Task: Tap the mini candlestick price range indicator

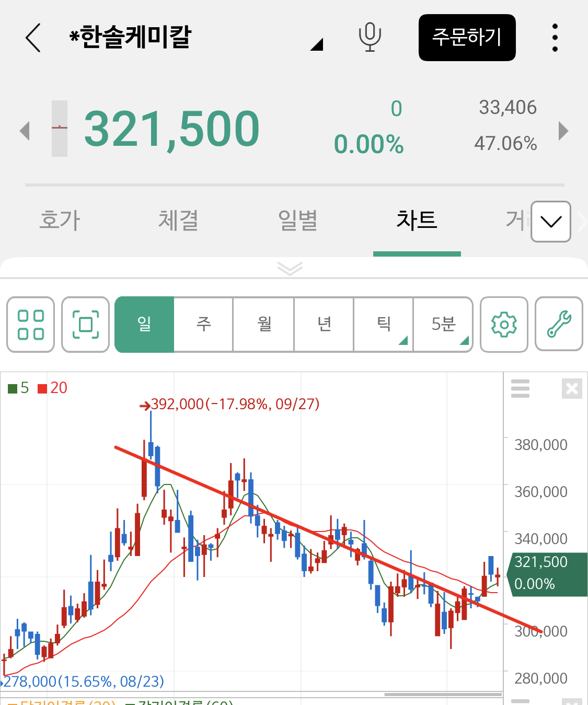Action: (60, 129)
